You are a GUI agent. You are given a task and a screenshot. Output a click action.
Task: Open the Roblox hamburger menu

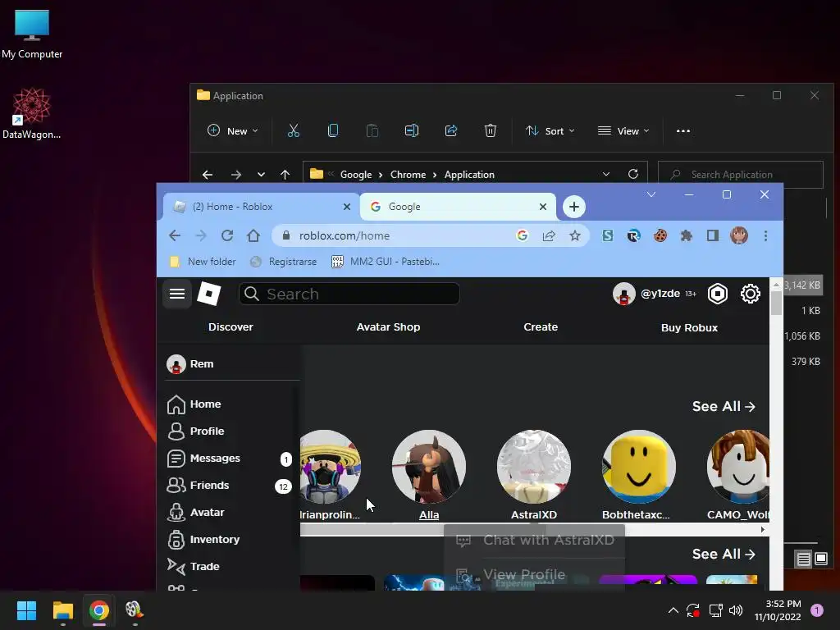(177, 294)
